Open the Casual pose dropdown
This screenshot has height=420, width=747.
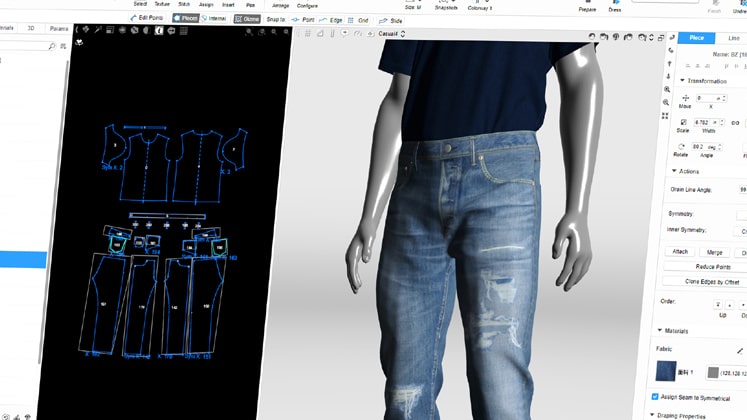point(391,34)
